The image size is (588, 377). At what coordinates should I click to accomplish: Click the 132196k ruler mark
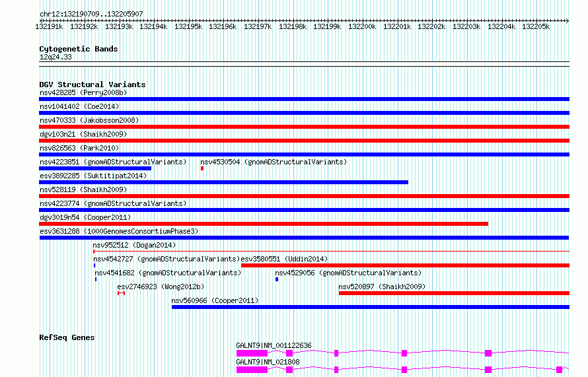pyautogui.click(x=223, y=26)
